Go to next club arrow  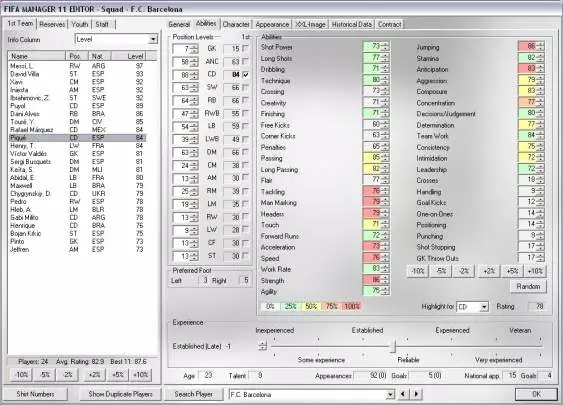(x=416, y=394)
